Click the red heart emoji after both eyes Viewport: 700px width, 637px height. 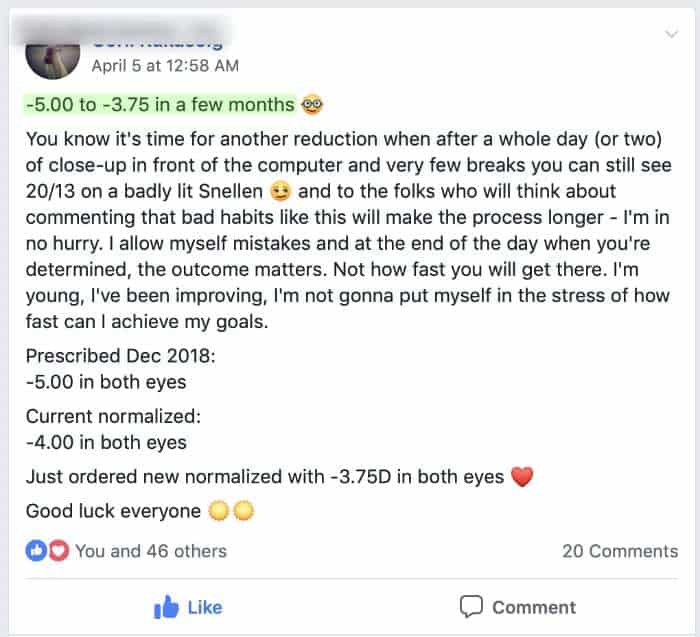521,478
